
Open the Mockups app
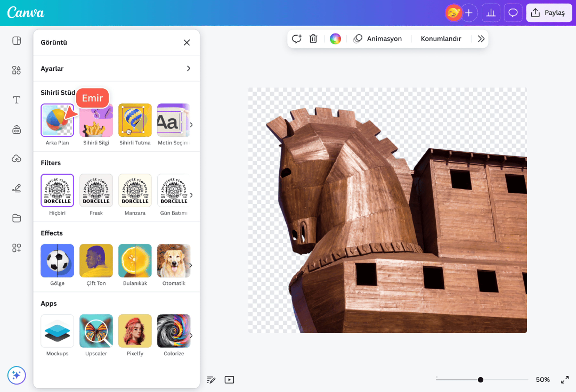click(x=57, y=331)
